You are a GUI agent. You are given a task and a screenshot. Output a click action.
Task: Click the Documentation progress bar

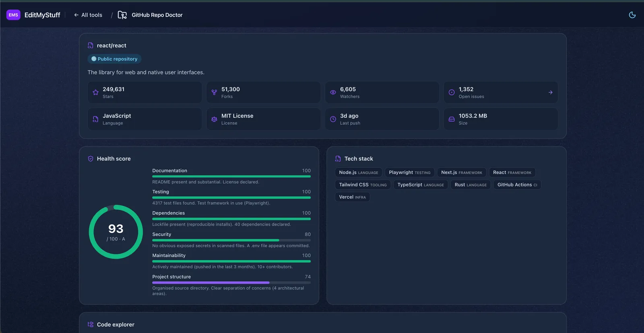click(x=231, y=176)
